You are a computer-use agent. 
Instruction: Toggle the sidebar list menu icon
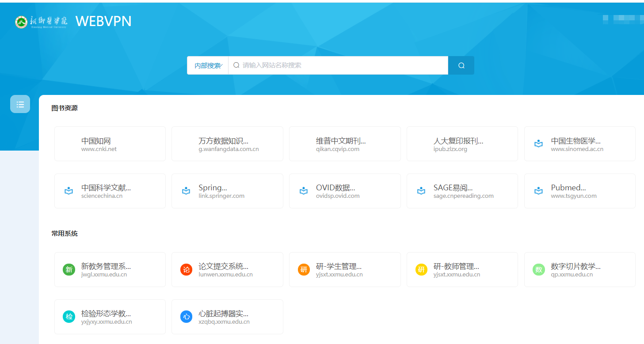click(x=20, y=104)
